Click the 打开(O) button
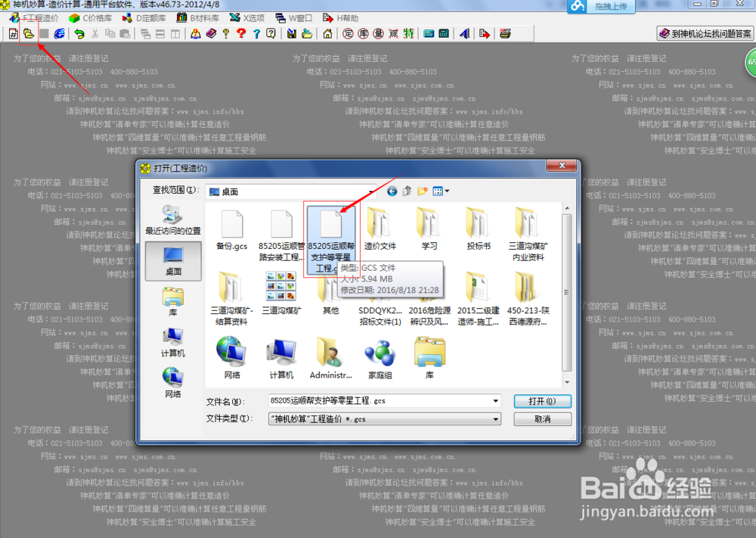 542,401
